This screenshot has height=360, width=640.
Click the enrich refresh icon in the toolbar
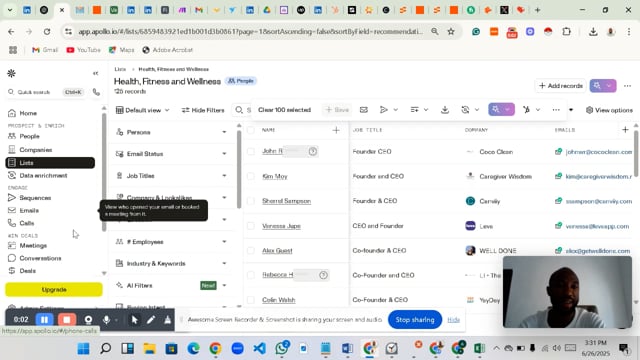tap(465, 110)
